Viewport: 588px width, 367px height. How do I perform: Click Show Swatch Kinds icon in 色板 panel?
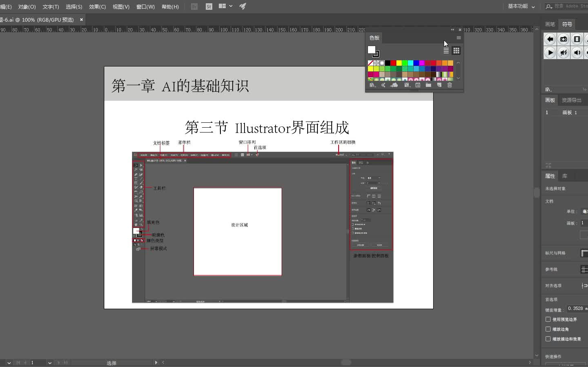tap(407, 85)
